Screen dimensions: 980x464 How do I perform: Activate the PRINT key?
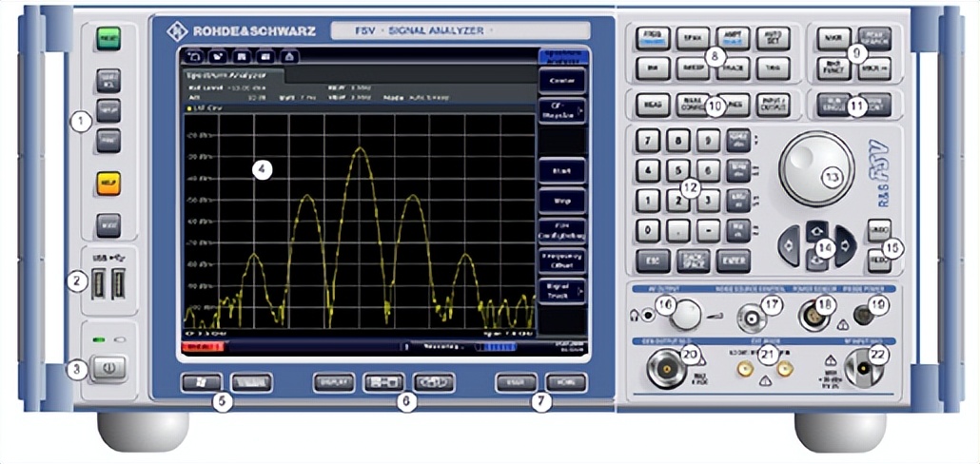click(108, 141)
